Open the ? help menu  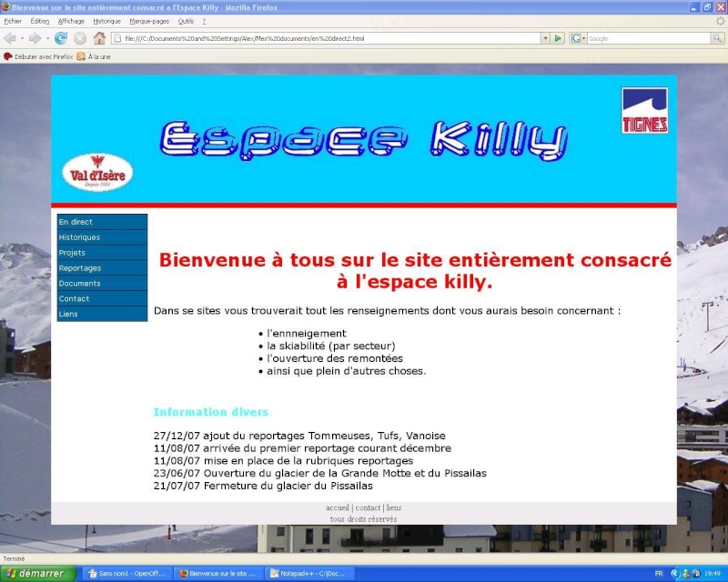point(204,21)
